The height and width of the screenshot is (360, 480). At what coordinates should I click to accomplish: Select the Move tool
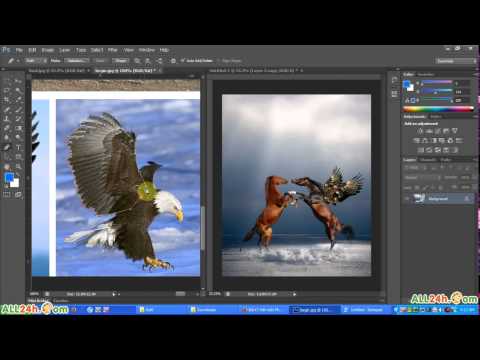tap(18, 81)
